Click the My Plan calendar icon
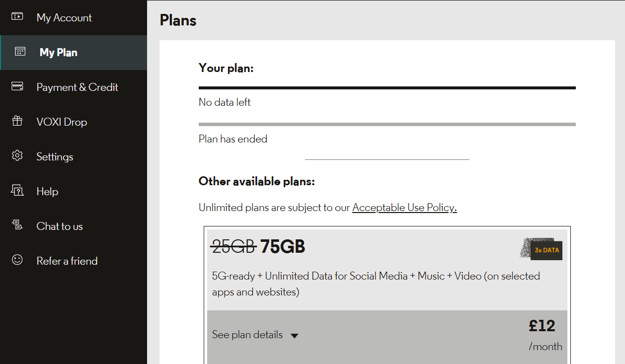This screenshot has width=625, height=364. click(x=20, y=52)
